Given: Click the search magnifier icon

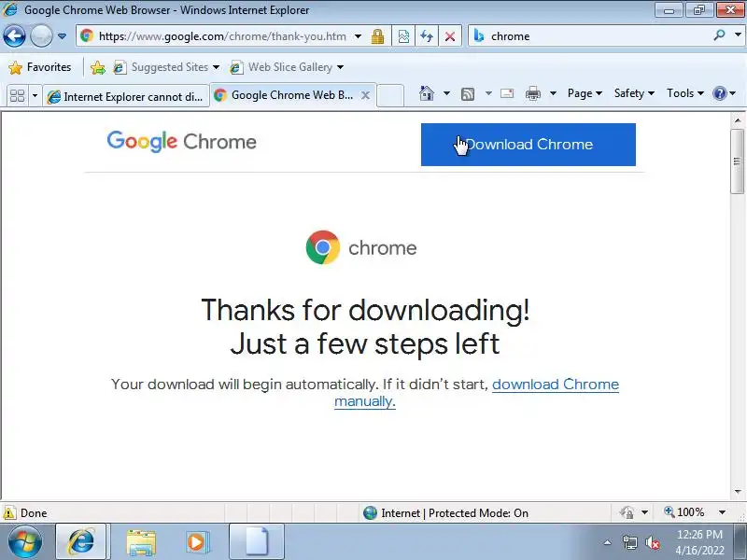Looking at the screenshot, I should coord(719,35).
